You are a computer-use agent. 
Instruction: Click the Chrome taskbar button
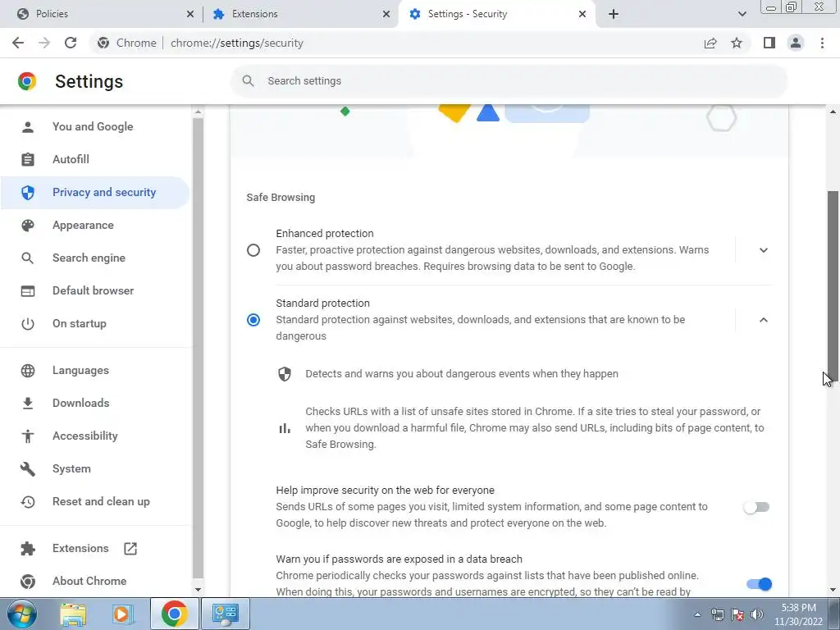174,614
